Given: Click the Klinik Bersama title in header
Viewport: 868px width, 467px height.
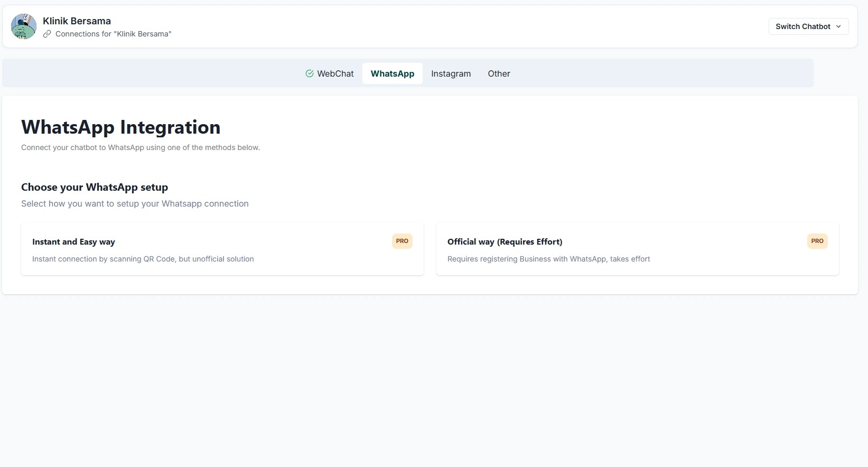Looking at the screenshot, I should (77, 21).
